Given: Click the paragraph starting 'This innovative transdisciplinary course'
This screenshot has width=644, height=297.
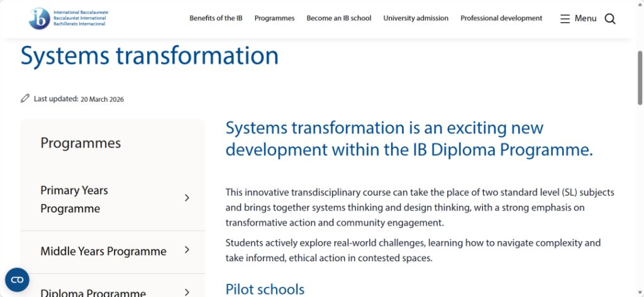Looking at the screenshot, I should coord(419,208).
